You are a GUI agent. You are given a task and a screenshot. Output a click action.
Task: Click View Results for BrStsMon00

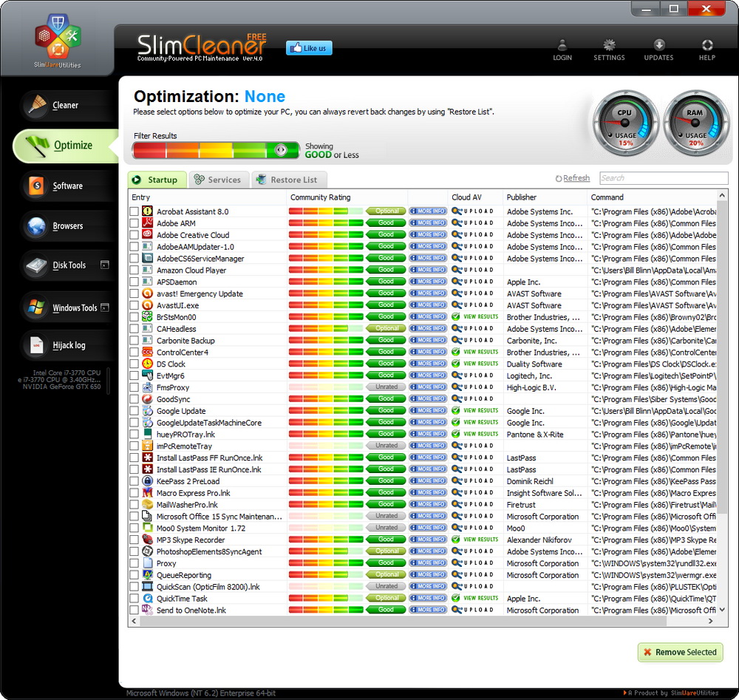pyautogui.click(x=474, y=317)
